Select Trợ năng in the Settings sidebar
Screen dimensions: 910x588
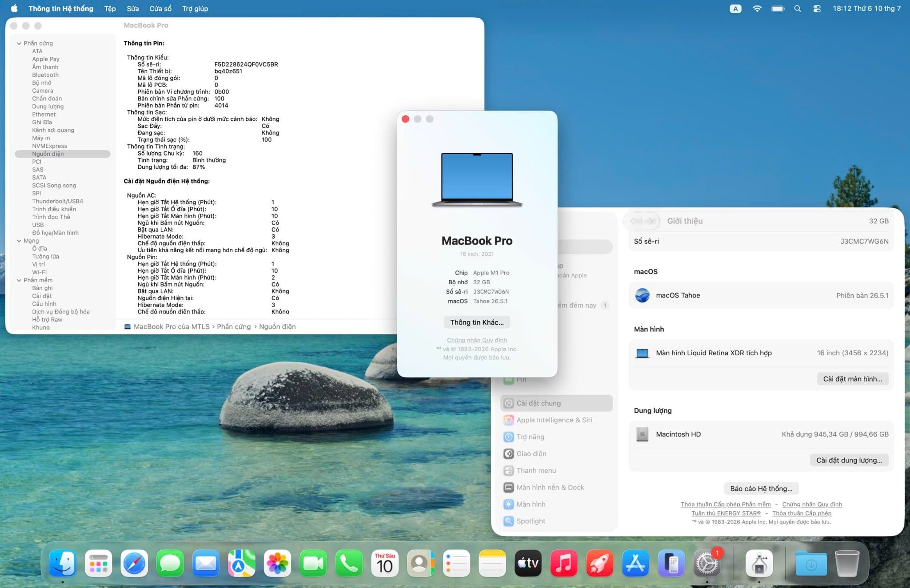[x=557, y=437]
